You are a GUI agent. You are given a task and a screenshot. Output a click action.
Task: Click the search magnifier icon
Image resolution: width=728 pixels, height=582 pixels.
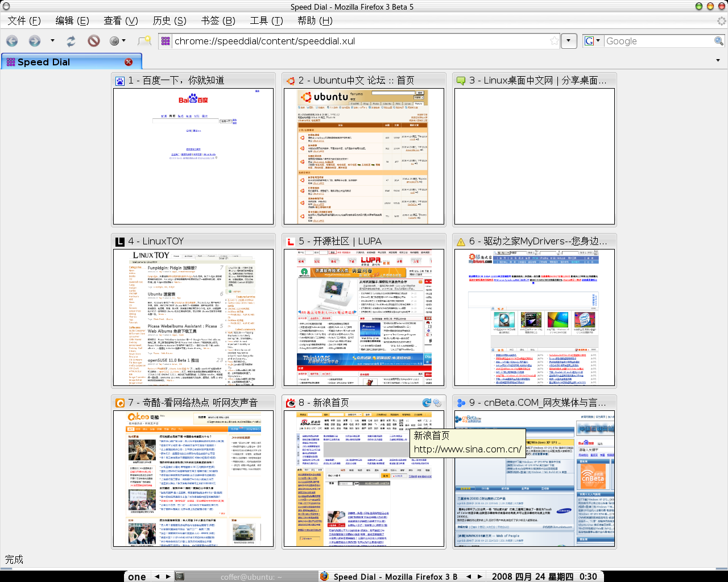[719, 41]
